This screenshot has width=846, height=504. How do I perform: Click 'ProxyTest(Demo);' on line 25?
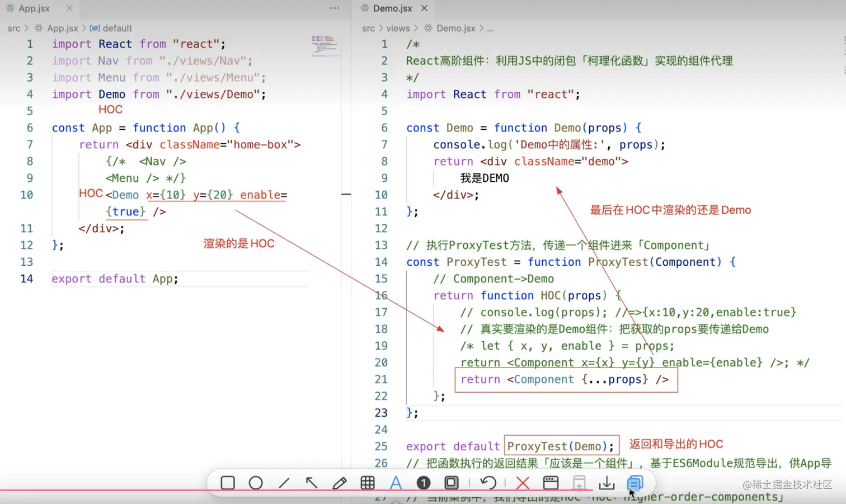point(561,446)
